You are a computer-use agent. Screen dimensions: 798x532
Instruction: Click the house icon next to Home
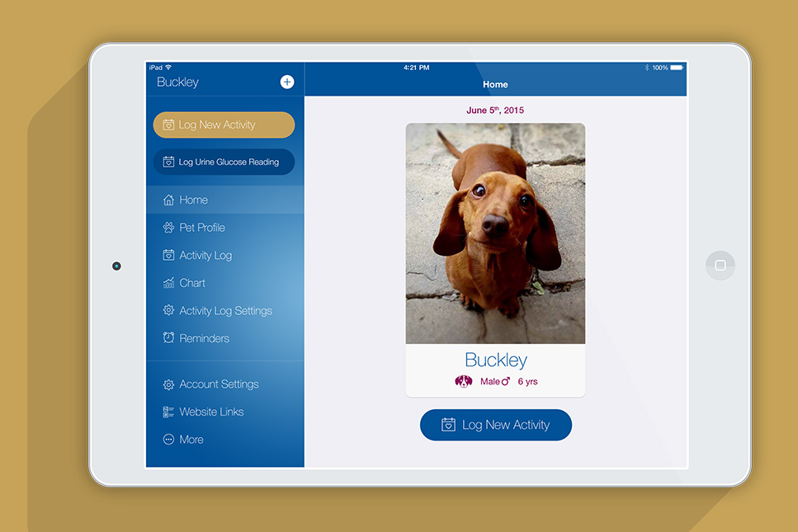(168, 200)
